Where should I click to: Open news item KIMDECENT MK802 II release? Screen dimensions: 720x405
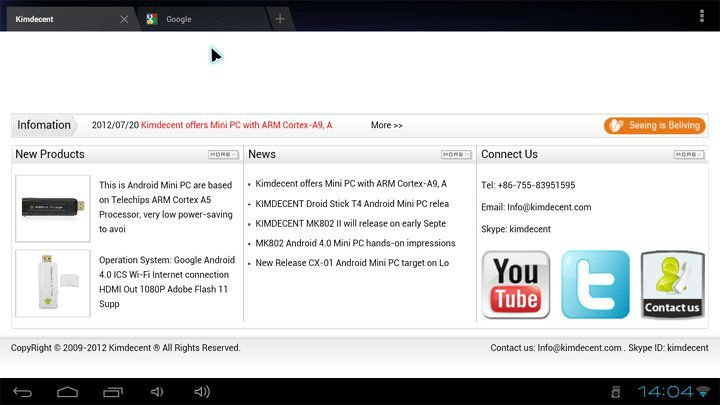(x=350, y=223)
